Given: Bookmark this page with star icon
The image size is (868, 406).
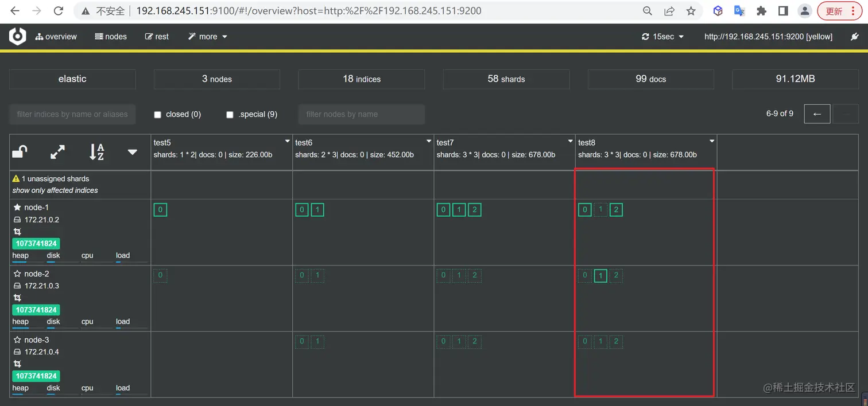Looking at the screenshot, I should (691, 11).
